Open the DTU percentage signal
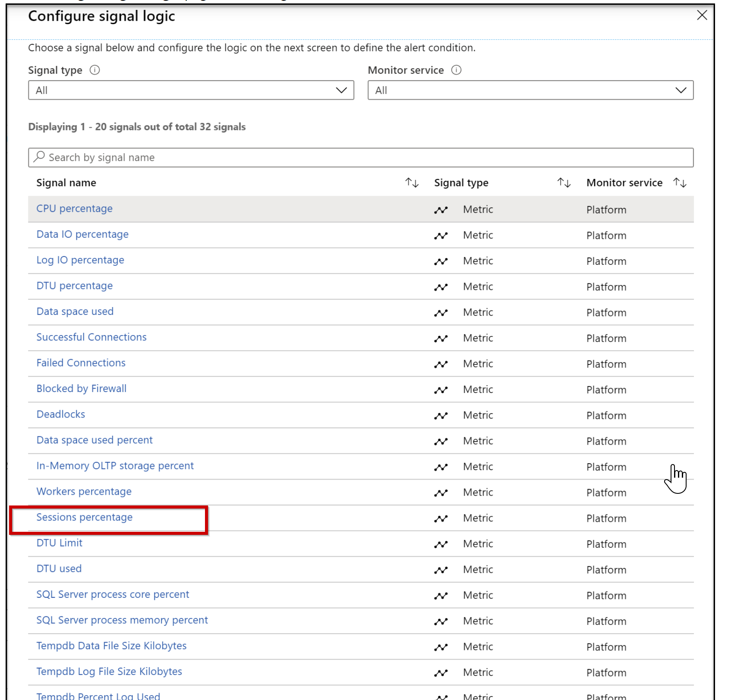 (x=74, y=286)
